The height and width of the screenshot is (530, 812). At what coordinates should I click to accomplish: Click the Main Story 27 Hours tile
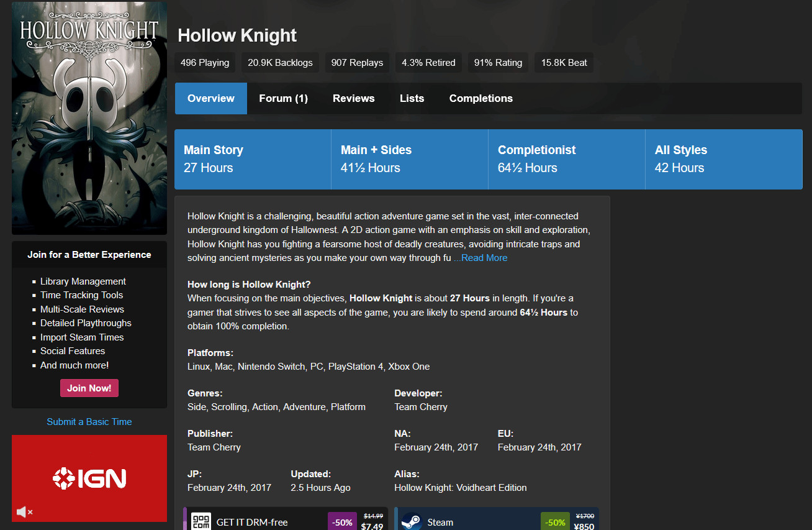click(253, 159)
